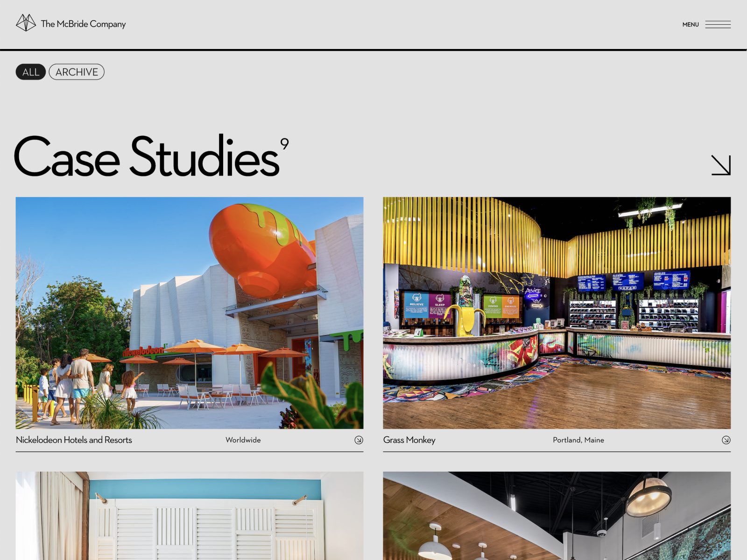Switch the filter to ARCHIVE
747x560 pixels.
point(76,72)
